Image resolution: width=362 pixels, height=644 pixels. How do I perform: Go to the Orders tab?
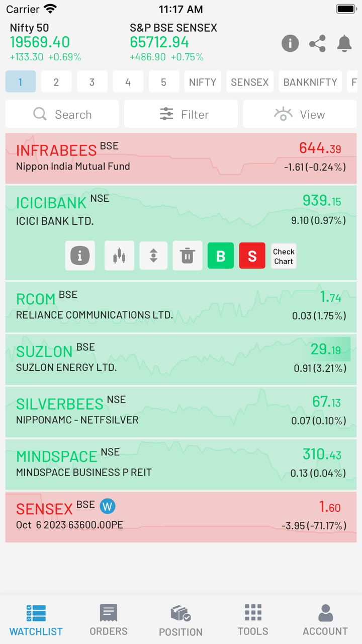click(109, 620)
